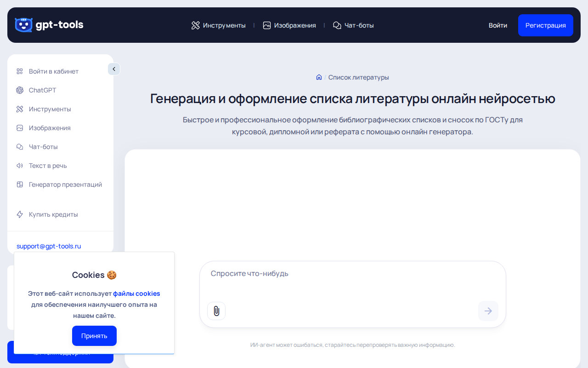
Task: Click the support@gpt-tools.ru email link
Action: pos(49,246)
